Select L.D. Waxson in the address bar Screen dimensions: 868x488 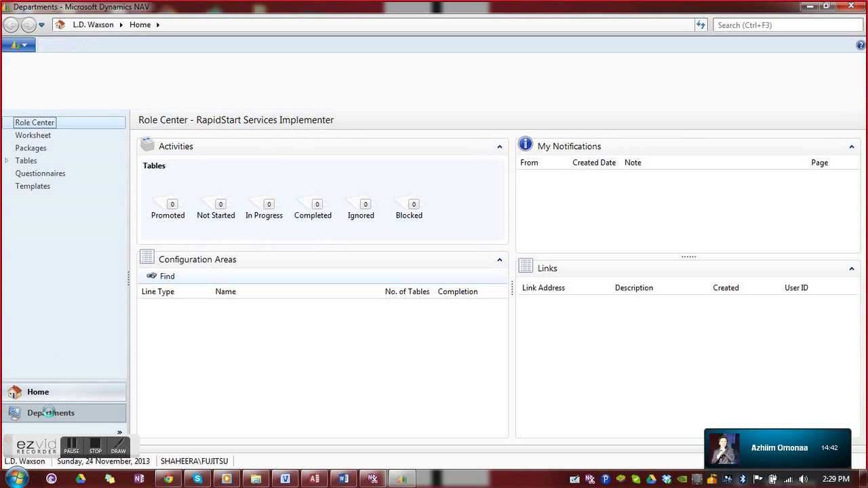(x=94, y=25)
